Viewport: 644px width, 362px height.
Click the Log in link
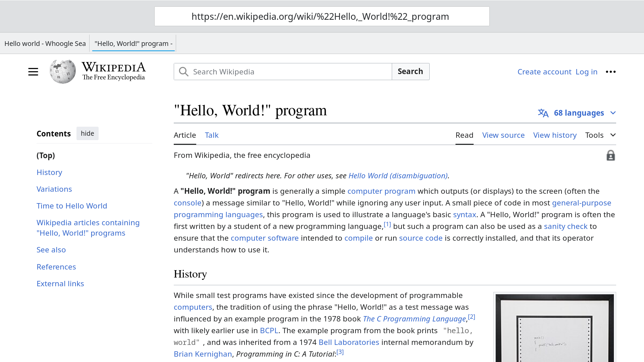tap(586, 72)
